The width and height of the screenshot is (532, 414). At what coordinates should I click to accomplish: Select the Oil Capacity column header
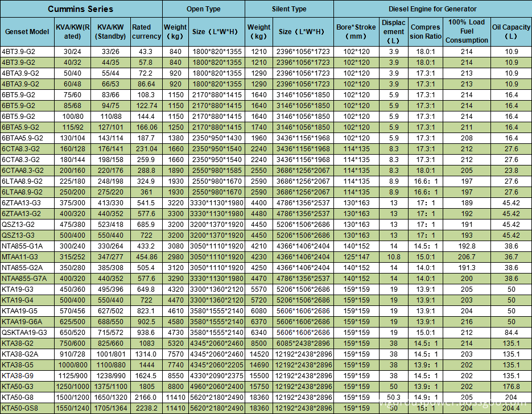click(511, 31)
